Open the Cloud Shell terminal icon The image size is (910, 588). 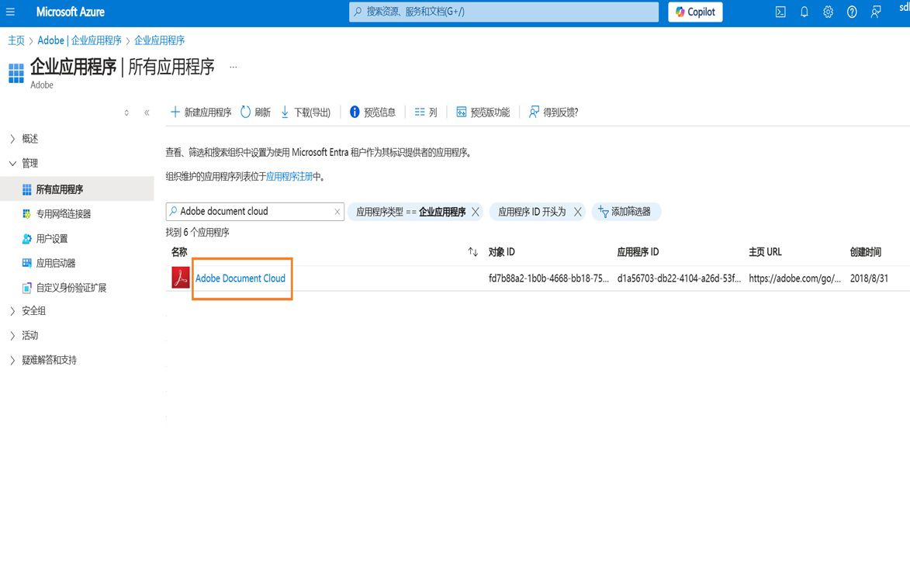pos(779,12)
